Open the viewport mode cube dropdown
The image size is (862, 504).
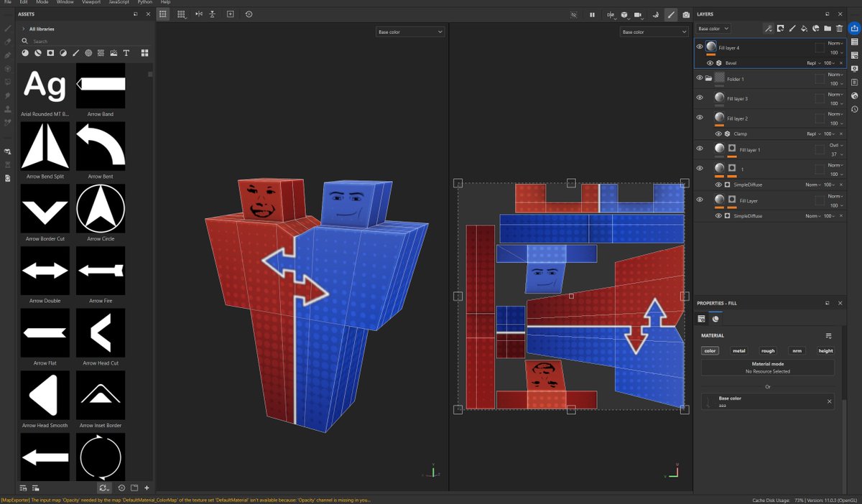tap(626, 14)
